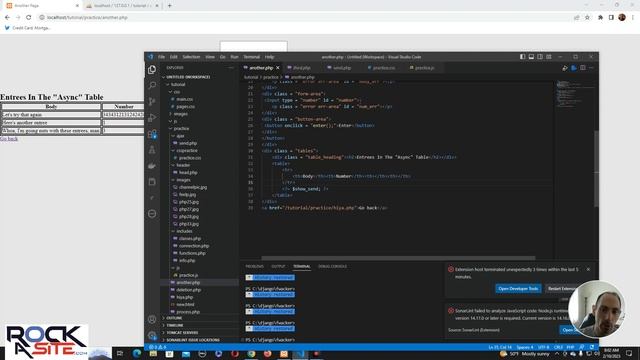Open editor More Actions ellipsis menu
This screenshot has width=640, height=360.
[x=591, y=68]
